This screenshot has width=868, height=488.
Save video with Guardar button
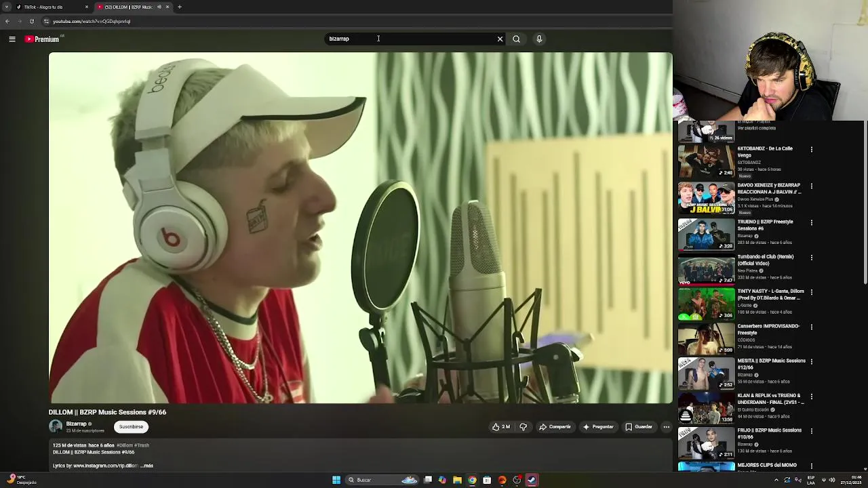tap(639, 427)
